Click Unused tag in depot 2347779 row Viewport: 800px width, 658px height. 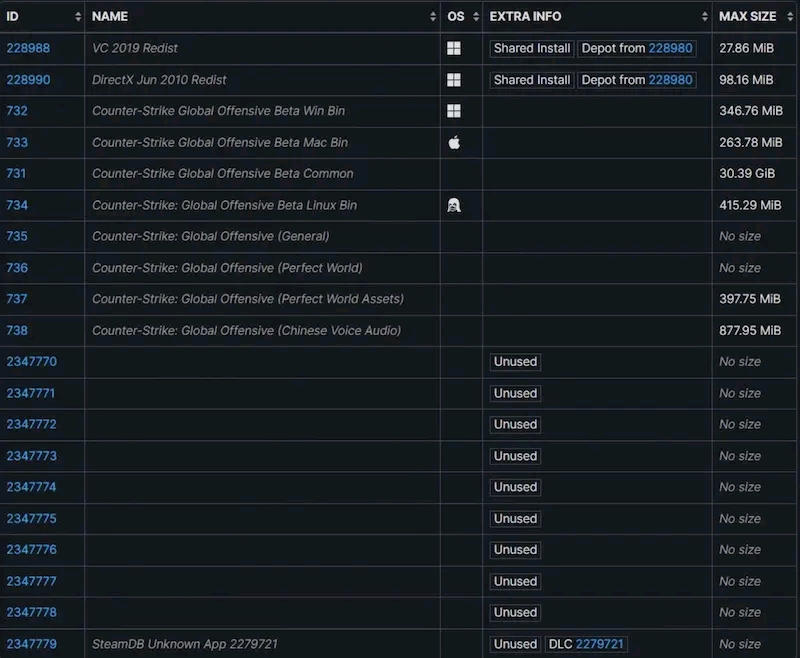click(x=515, y=645)
